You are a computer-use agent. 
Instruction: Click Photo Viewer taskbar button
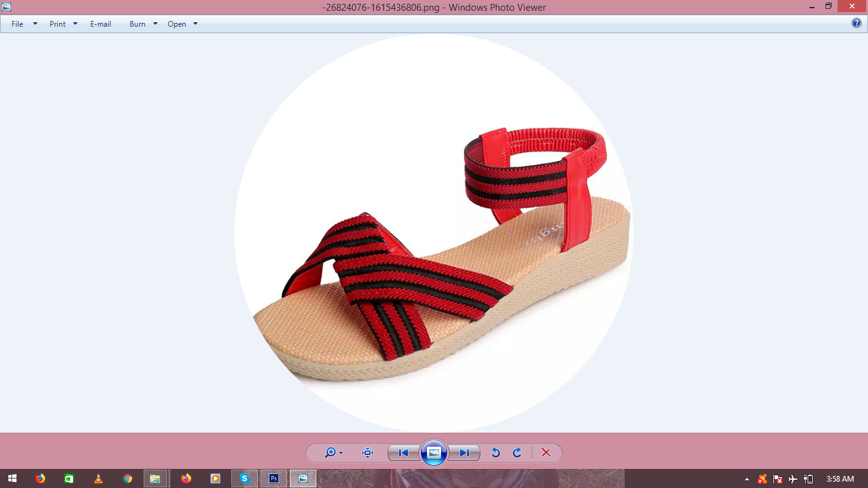click(x=303, y=478)
